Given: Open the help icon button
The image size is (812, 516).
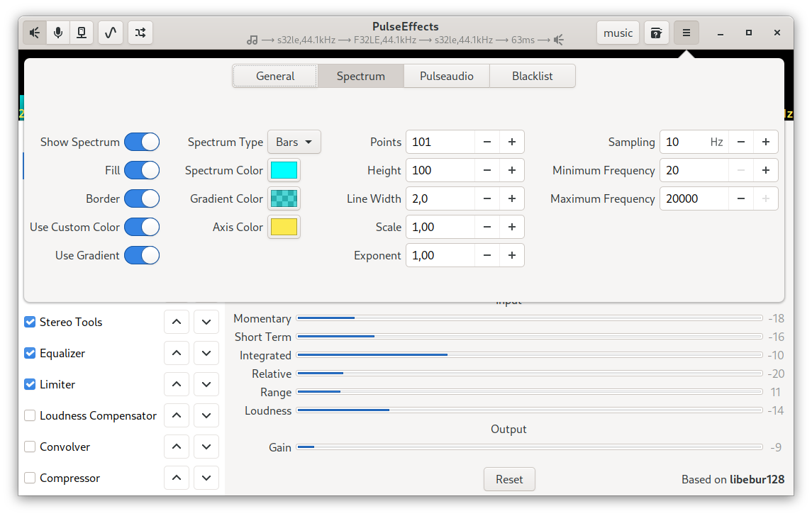Looking at the screenshot, I should [656, 33].
